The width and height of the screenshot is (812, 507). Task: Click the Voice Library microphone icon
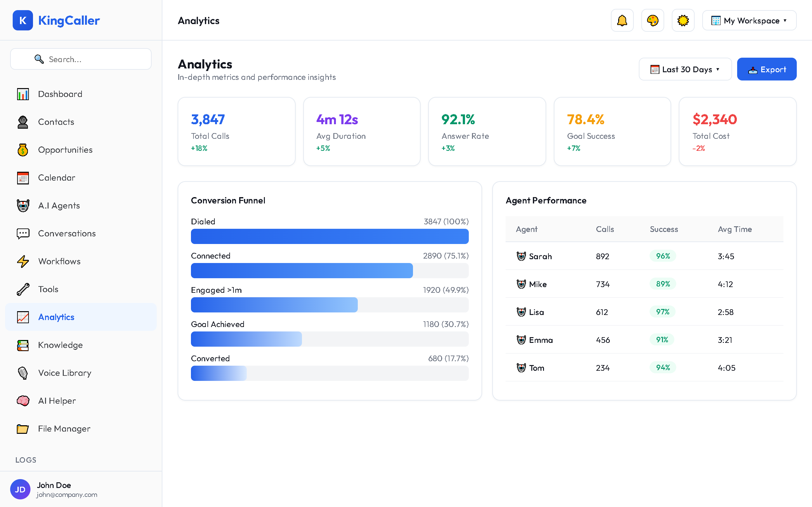coord(23,373)
